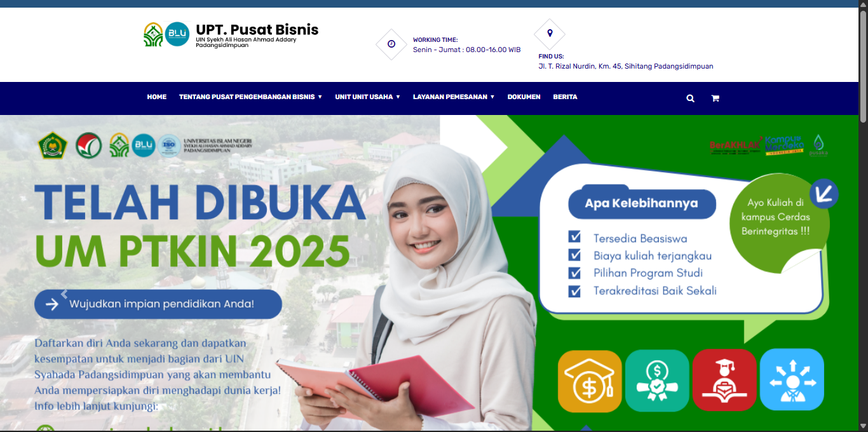Click the Tersedia Beasiswa checkmark
The image size is (868, 432).
tap(575, 238)
